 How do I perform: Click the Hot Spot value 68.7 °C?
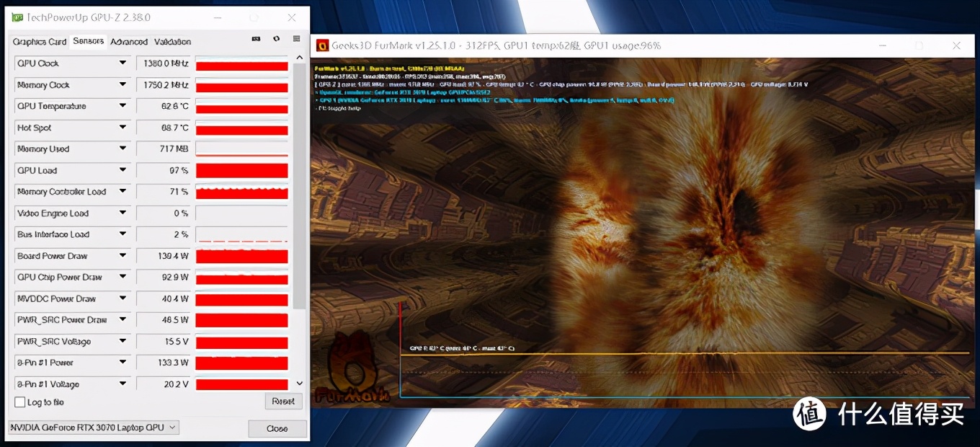pyautogui.click(x=164, y=128)
